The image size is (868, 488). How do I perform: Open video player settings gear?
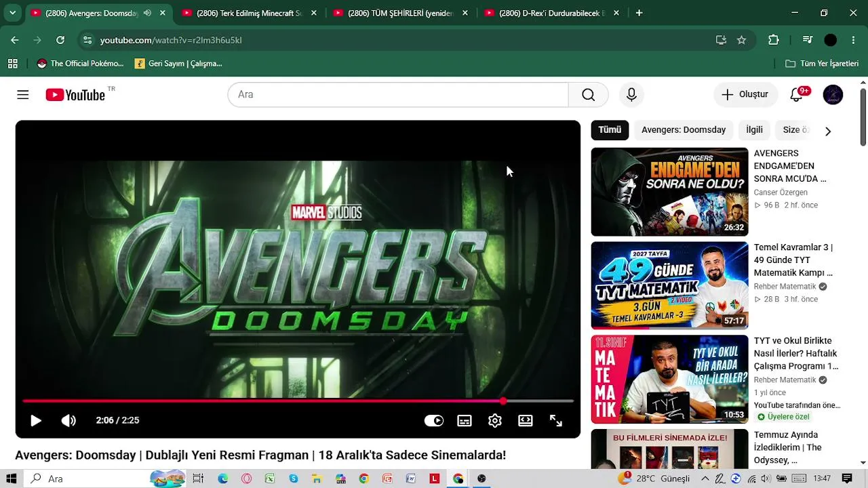[495, 421]
